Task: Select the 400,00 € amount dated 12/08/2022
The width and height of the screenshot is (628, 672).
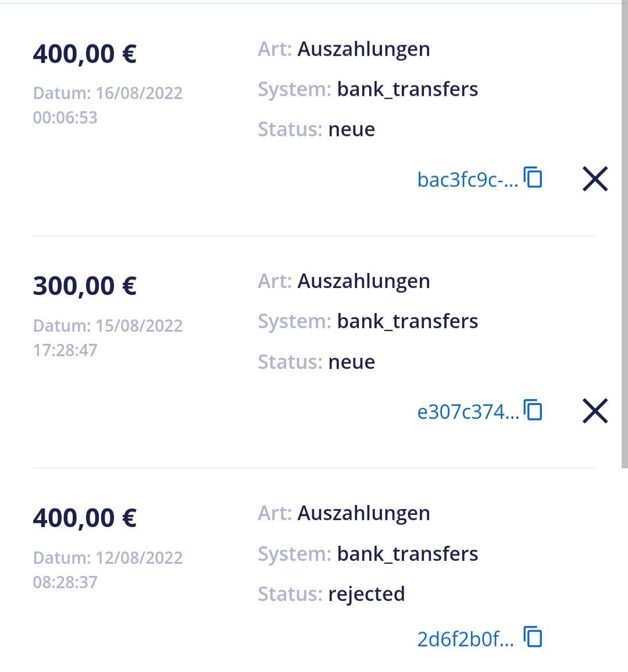Action: 85,518
